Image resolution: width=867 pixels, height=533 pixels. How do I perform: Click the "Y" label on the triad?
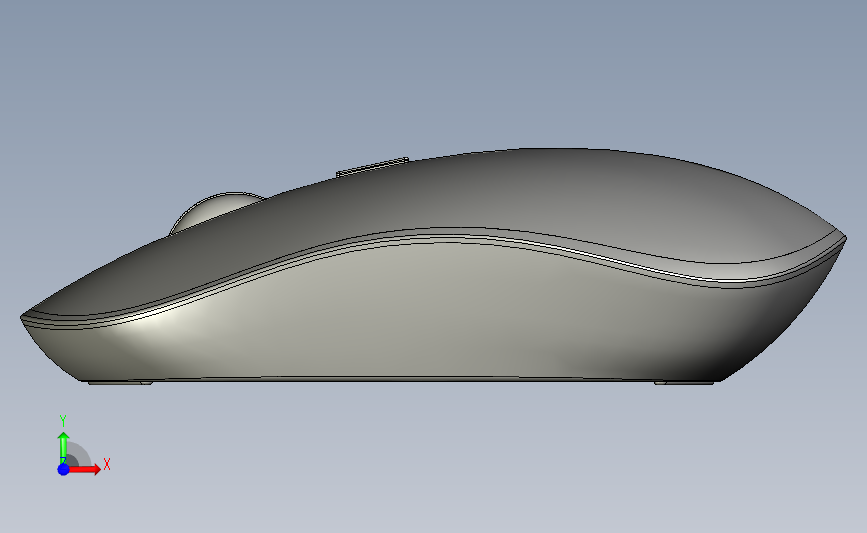pos(63,421)
